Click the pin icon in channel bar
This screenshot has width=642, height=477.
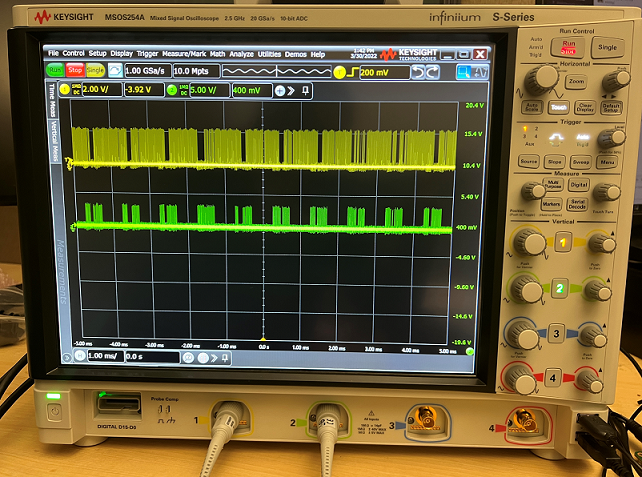(305, 90)
